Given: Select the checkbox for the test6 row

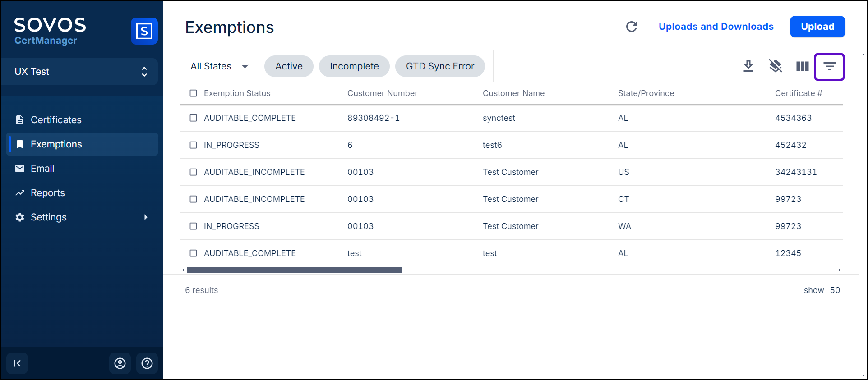Looking at the screenshot, I should pos(194,145).
